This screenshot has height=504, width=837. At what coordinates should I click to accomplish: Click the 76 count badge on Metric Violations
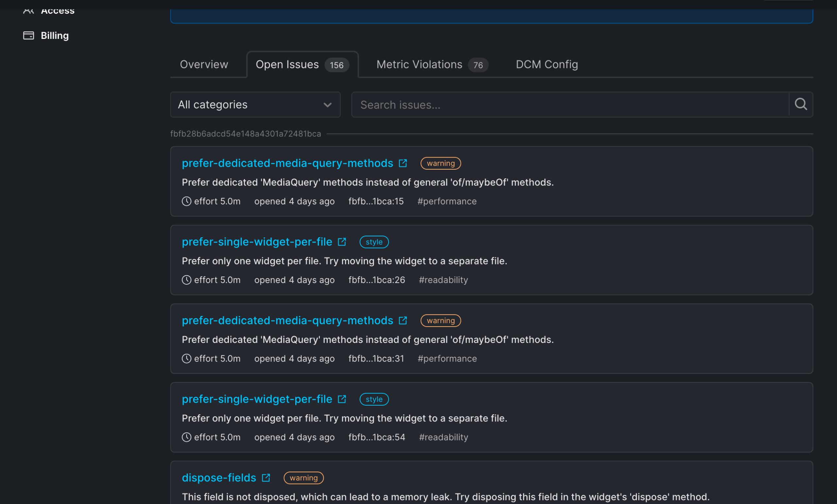pyautogui.click(x=478, y=65)
